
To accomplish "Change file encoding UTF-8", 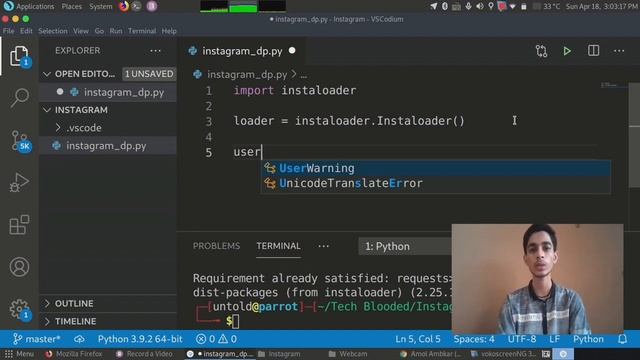I will point(522,339).
